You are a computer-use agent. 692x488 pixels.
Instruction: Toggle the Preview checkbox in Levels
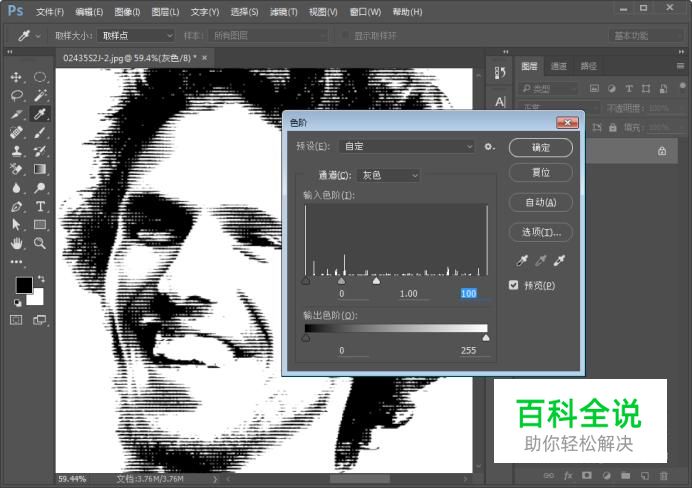513,285
